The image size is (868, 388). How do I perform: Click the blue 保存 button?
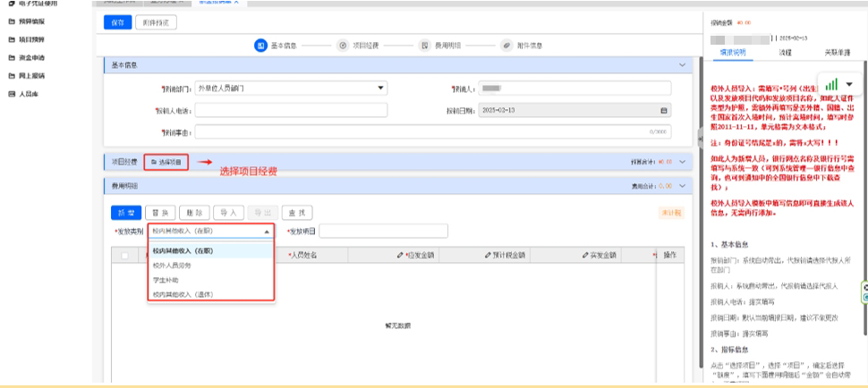pos(117,21)
